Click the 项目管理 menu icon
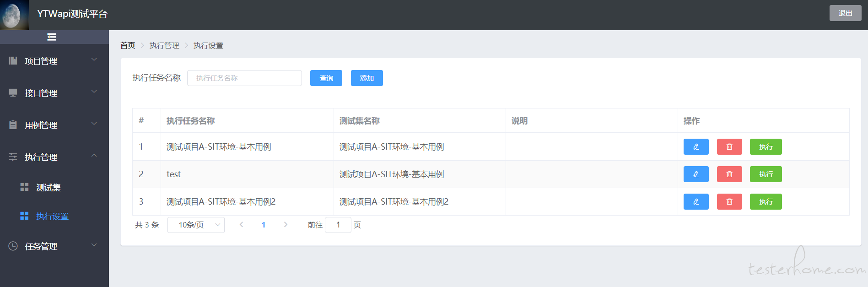 (13, 60)
